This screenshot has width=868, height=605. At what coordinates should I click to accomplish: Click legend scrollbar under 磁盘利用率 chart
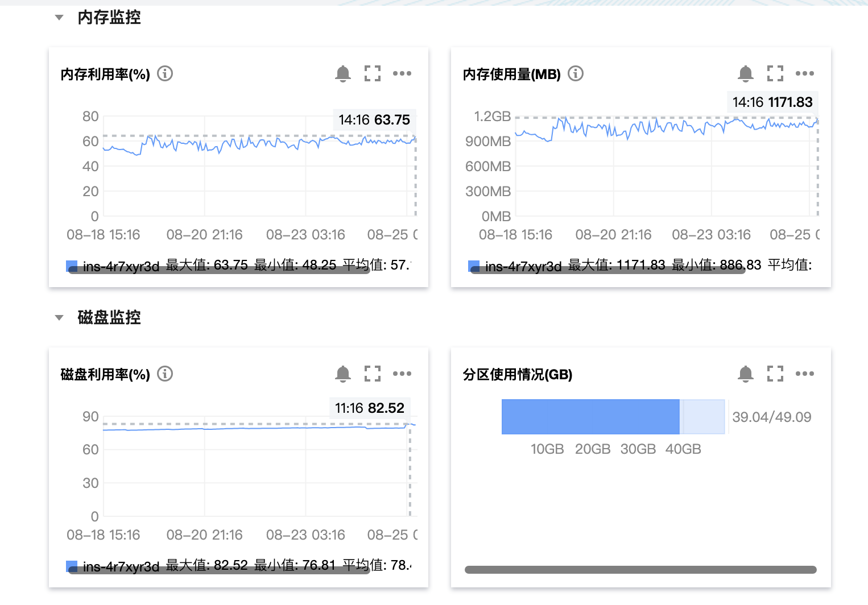pos(219,570)
